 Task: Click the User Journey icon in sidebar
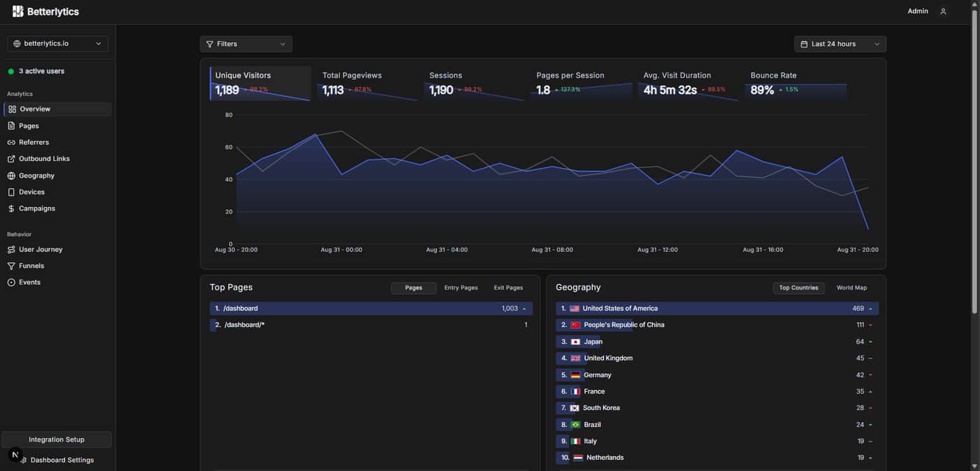(x=11, y=249)
